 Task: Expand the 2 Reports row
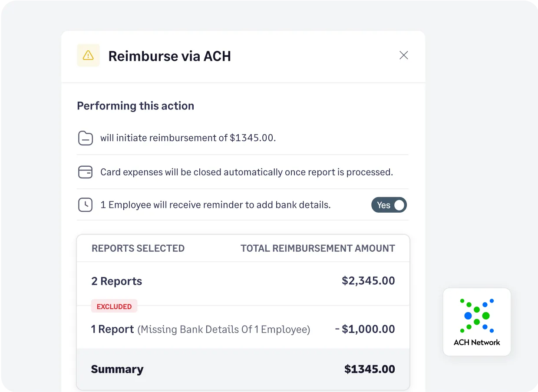tap(116, 281)
